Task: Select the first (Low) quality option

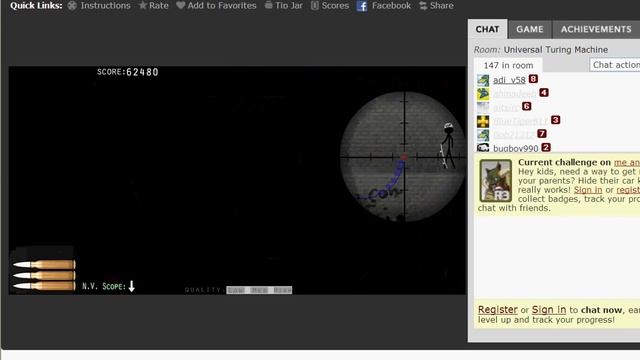Action: point(236,290)
